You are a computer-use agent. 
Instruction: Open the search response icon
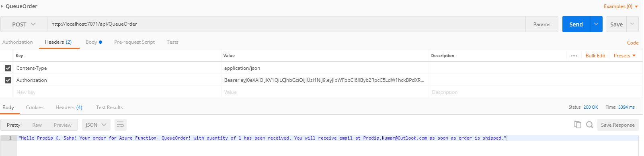pyautogui.click(x=590, y=125)
